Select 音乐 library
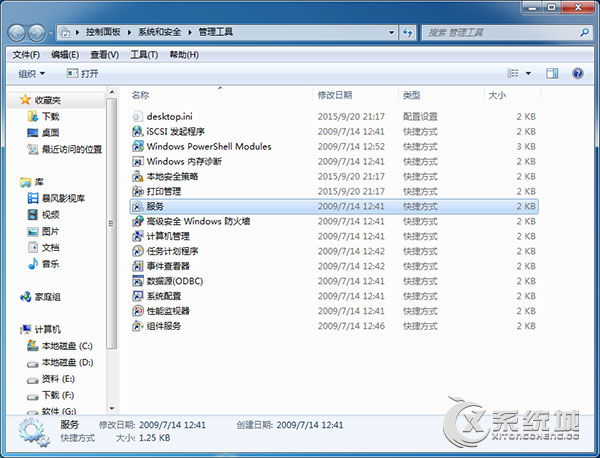 click(44, 264)
